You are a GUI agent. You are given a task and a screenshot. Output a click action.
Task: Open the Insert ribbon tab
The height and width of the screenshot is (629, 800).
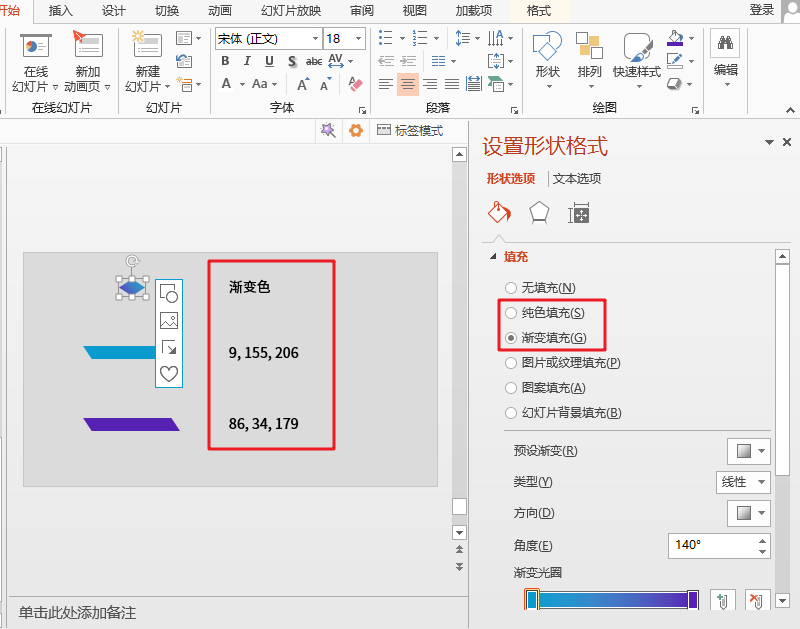pyautogui.click(x=60, y=10)
